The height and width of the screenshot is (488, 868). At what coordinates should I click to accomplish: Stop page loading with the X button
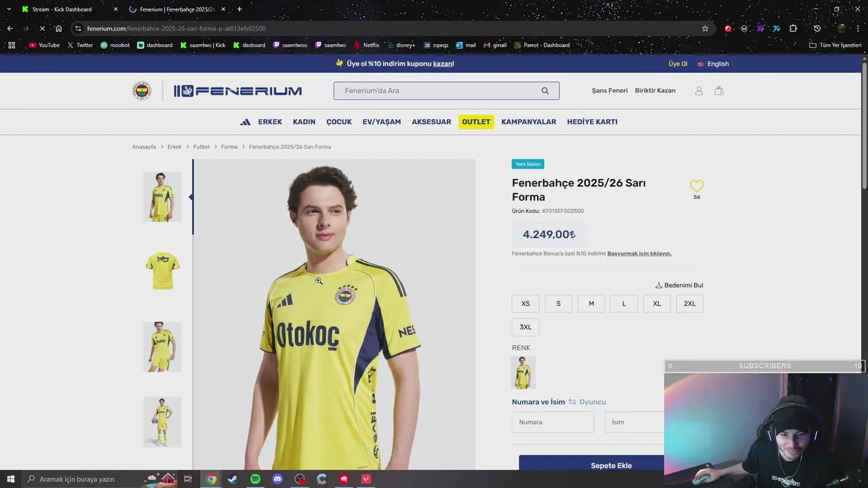tap(42, 28)
